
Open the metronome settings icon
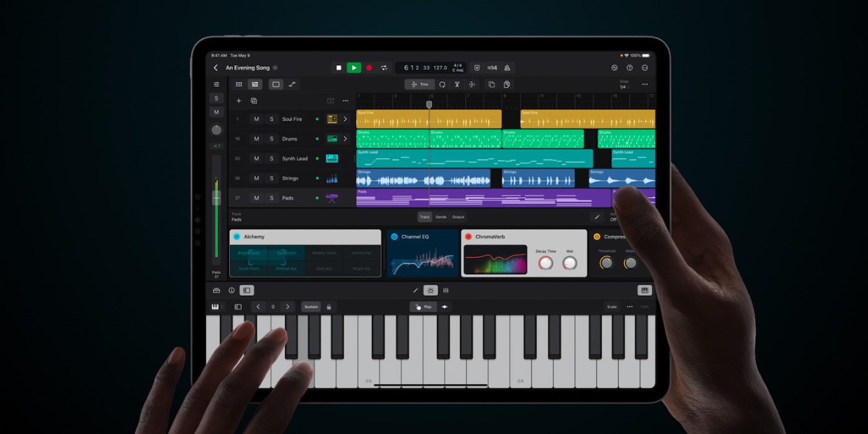pos(507,68)
